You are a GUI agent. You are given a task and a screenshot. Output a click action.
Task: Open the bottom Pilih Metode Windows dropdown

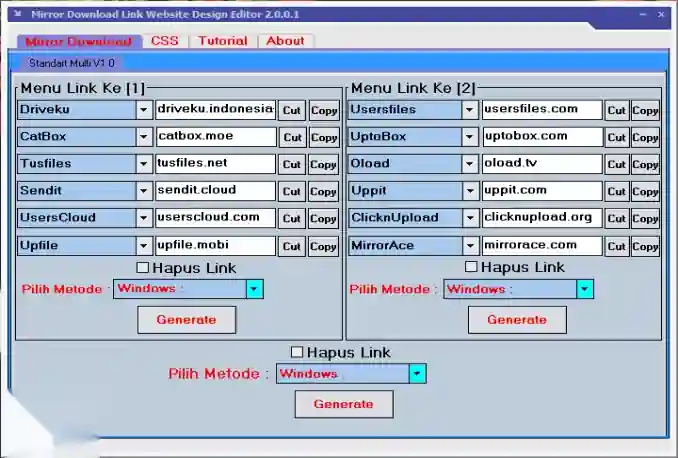pos(417,374)
